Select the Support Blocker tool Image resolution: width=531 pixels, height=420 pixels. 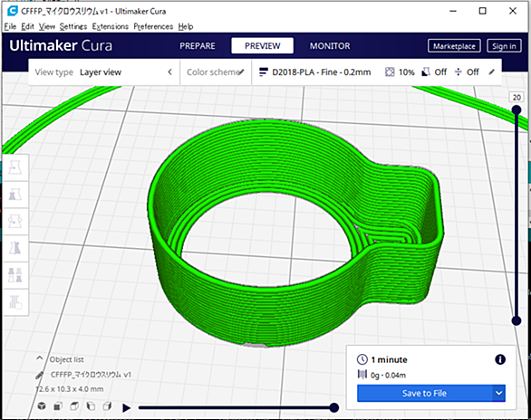tap(14, 302)
